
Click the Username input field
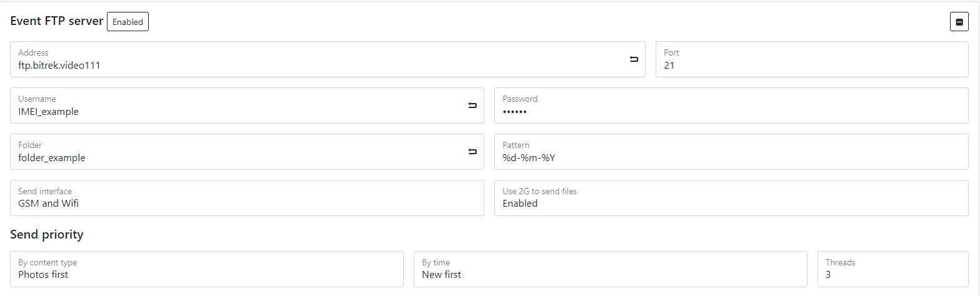click(x=237, y=111)
